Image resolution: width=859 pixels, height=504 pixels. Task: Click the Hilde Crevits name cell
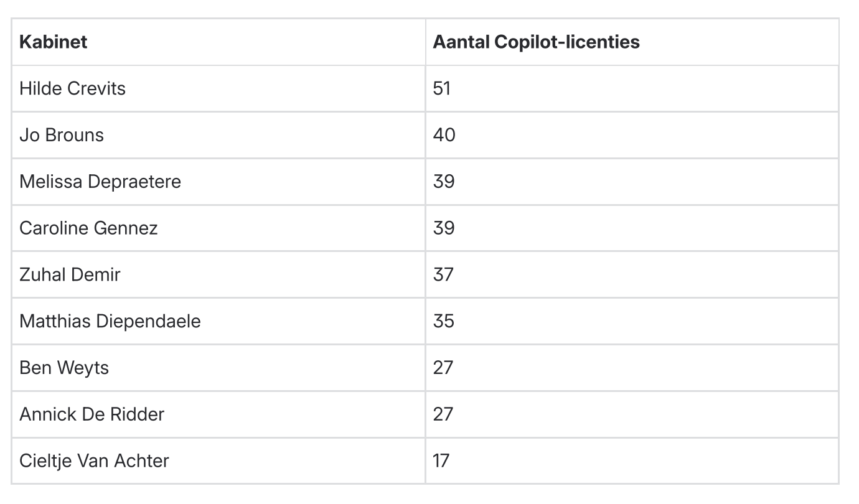218,88
